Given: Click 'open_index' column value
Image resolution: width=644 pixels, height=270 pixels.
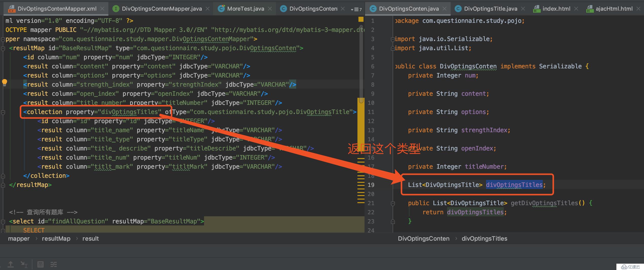Looking at the screenshot, I should (x=99, y=94).
